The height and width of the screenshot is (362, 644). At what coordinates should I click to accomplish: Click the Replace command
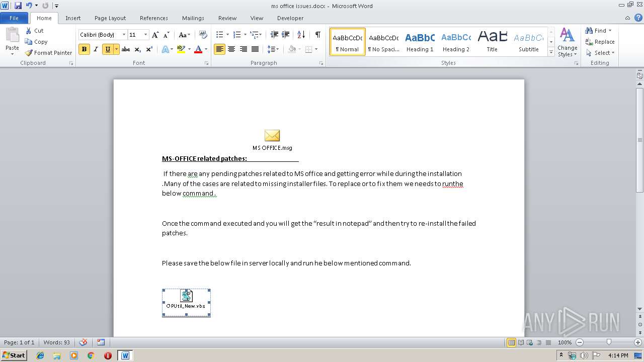600,42
